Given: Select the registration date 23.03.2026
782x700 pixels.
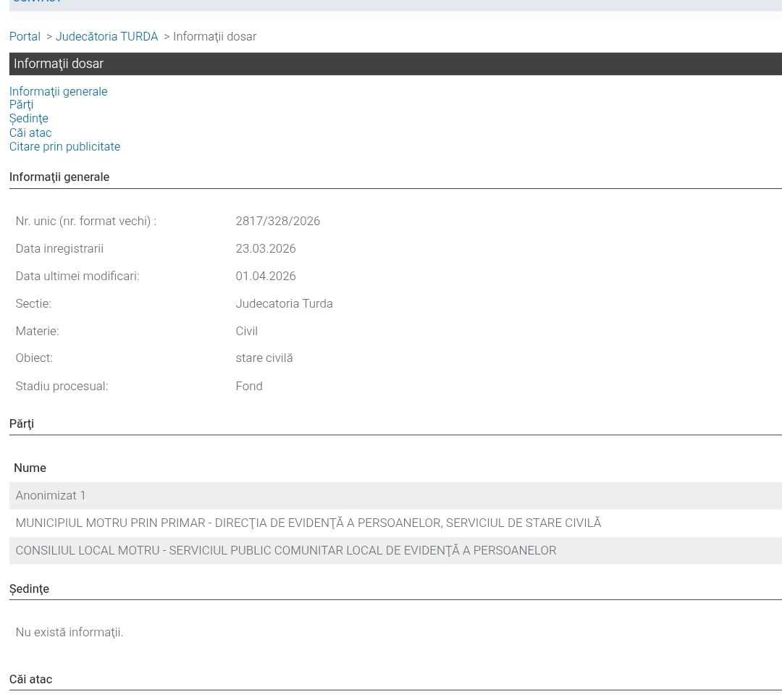Looking at the screenshot, I should (265, 248).
